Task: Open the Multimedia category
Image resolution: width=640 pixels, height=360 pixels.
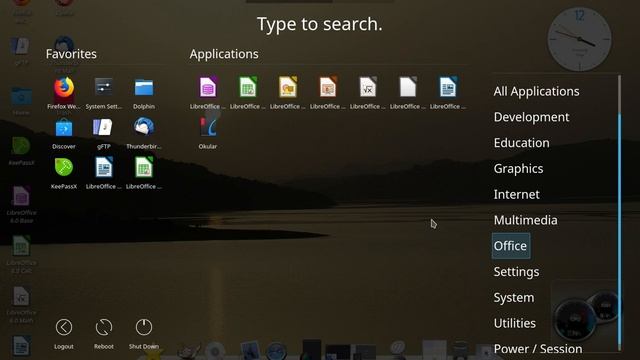Action: coord(525,220)
